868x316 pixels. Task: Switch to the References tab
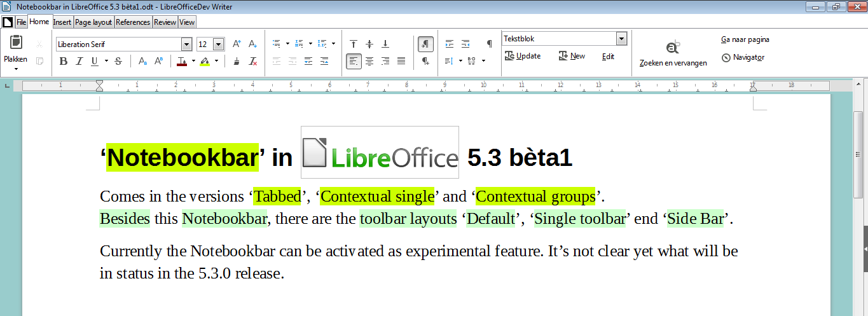tap(133, 22)
